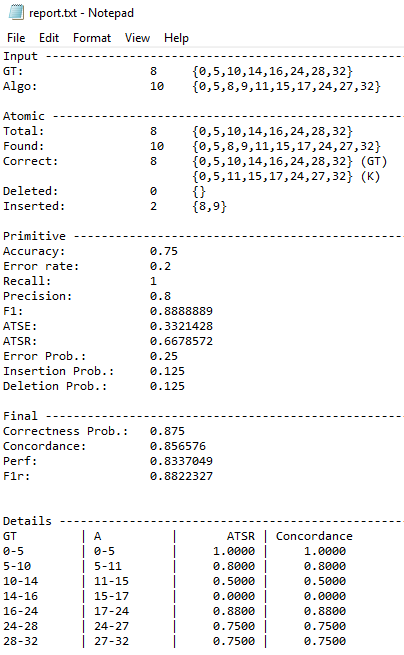Click the 28-32 row Concordance value
This screenshot has height=655, width=404.
click(325, 641)
